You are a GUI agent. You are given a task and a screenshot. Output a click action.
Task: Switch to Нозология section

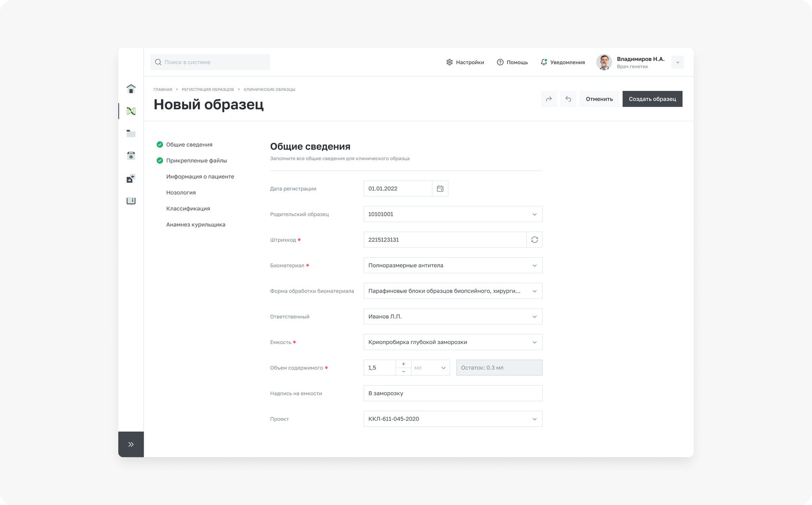[x=181, y=193]
